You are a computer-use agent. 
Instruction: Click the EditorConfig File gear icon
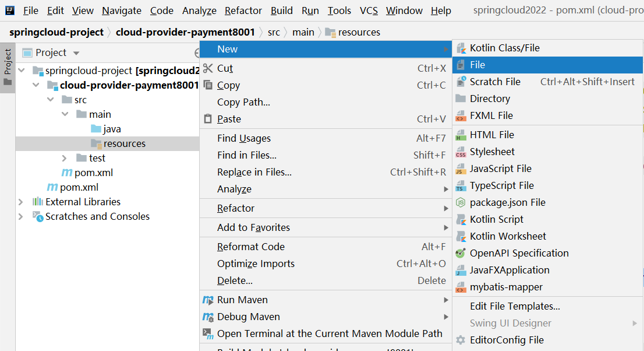(x=461, y=341)
